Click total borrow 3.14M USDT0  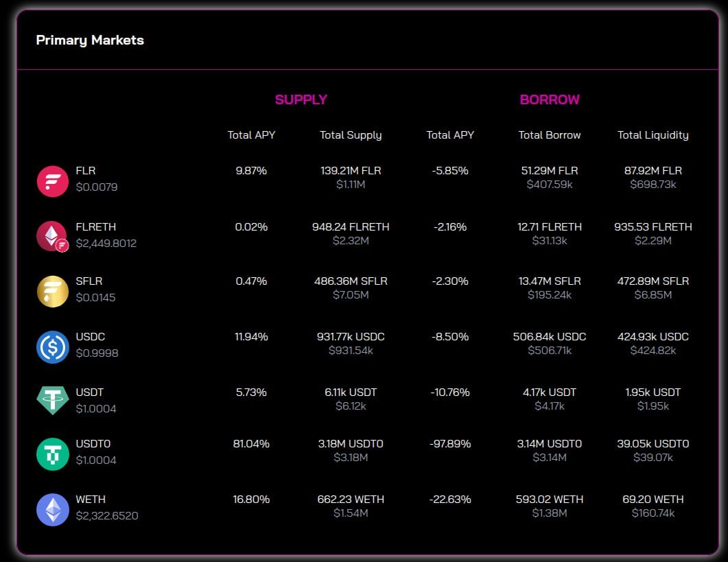click(x=549, y=443)
